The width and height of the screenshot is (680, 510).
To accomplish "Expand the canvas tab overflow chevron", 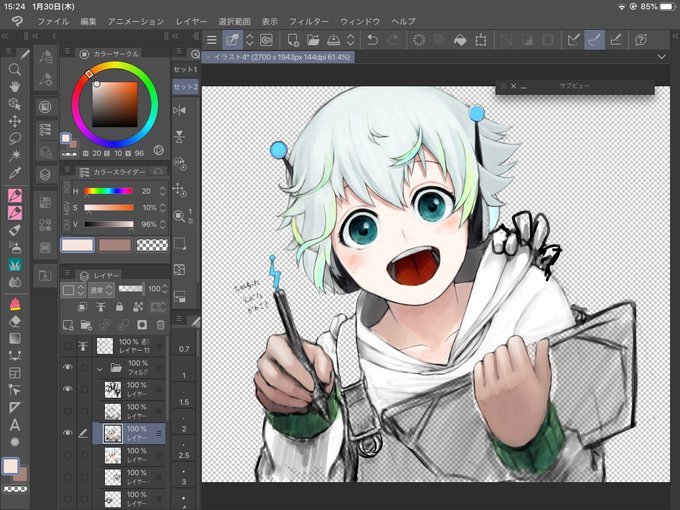I will click(x=661, y=57).
